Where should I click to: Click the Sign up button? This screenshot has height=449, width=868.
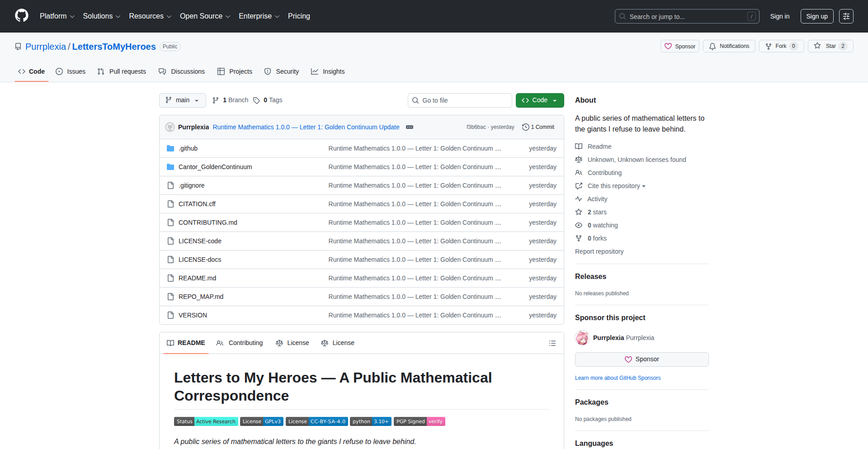(x=816, y=16)
